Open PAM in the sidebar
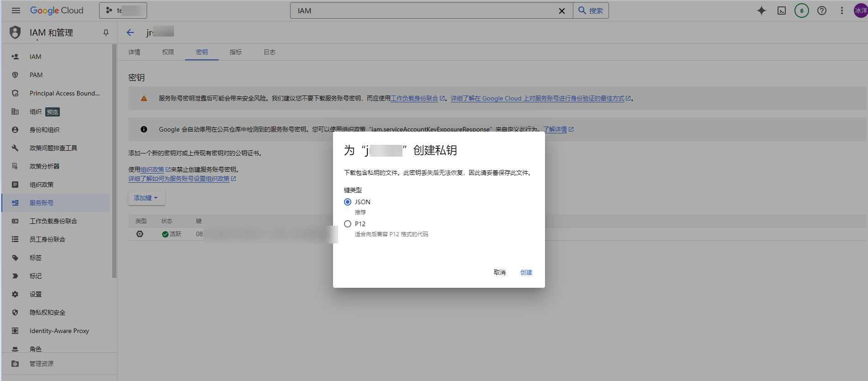Image resolution: width=868 pixels, height=381 pixels. [x=56, y=75]
